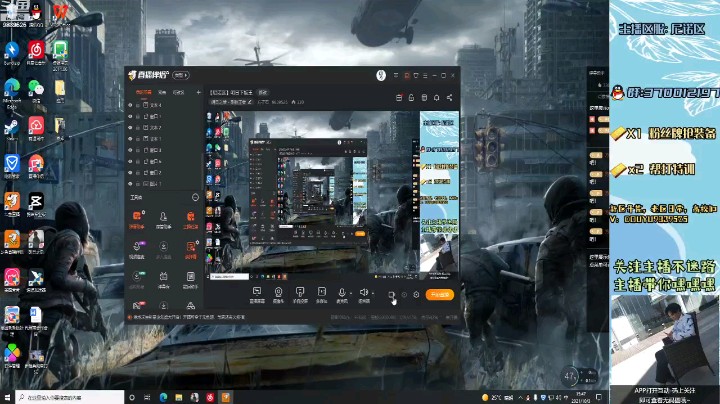Hide the fourth layer row with its eye icon
Image resolution: width=720 pixels, height=404 pixels.
[130, 139]
